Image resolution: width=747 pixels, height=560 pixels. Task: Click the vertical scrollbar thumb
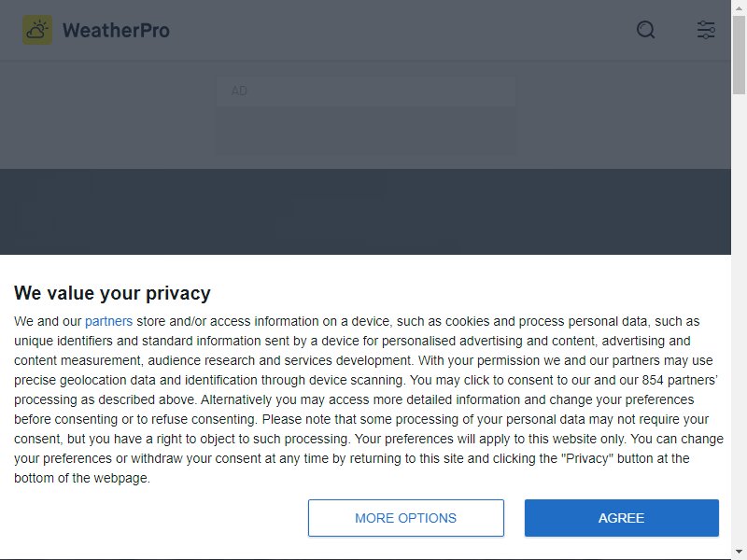[x=739, y=55]
